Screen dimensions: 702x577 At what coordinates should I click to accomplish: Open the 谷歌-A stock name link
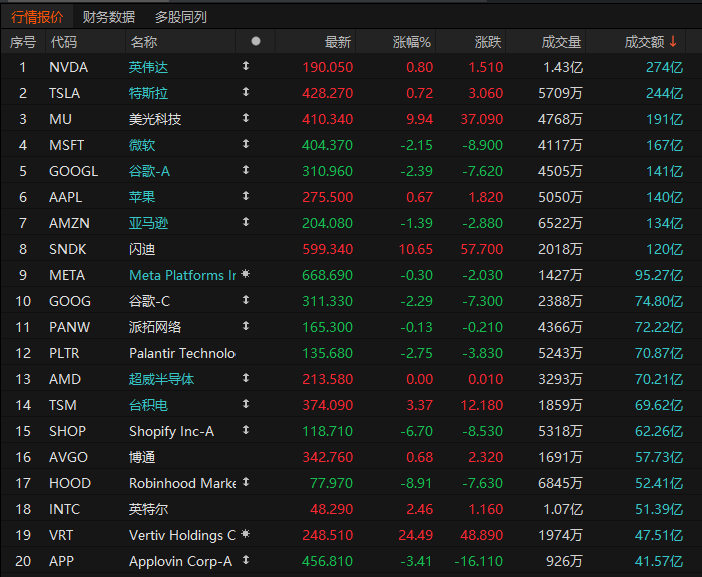[149, 171]
